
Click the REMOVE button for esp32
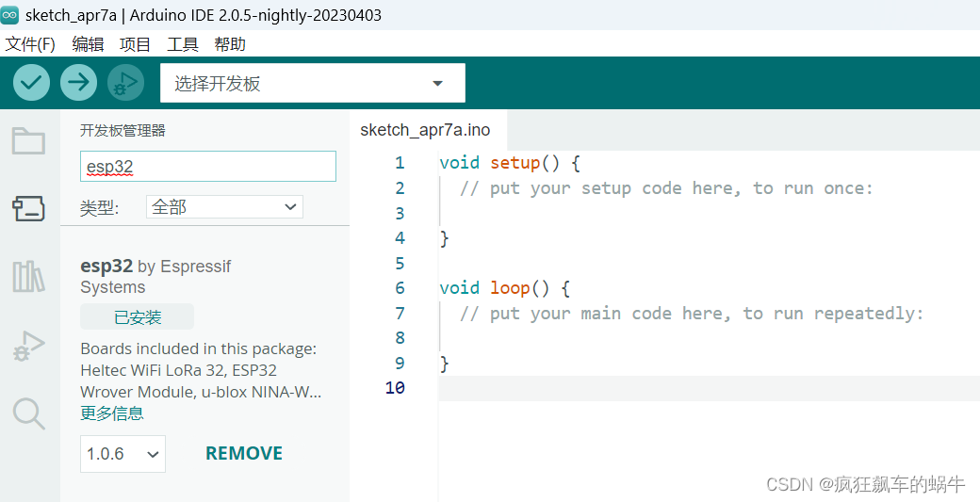tap(244, 453)
